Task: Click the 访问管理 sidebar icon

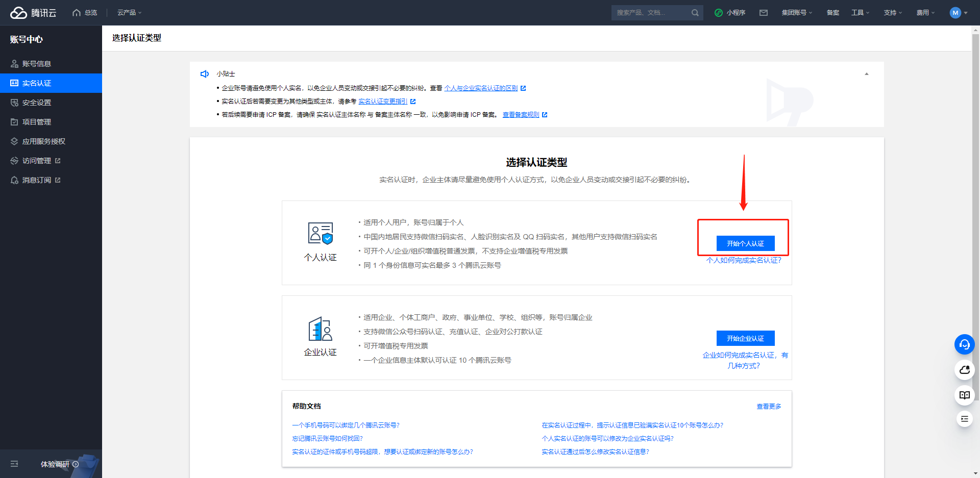Action: click(x=14, y=161)
